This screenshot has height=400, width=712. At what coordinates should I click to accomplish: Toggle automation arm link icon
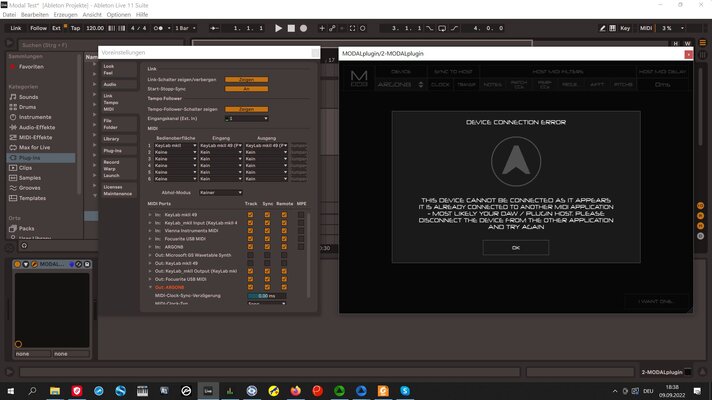(x=332, y=28)
